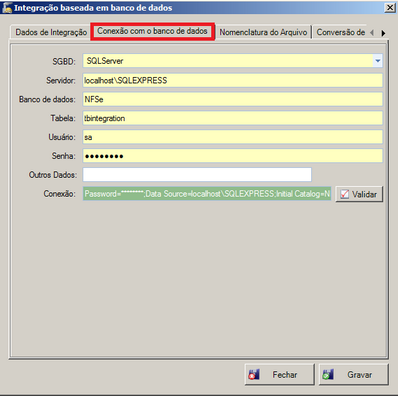Click the Outros Dados: label
Viewport: 398px width, 396px height.
pos(53,175)
